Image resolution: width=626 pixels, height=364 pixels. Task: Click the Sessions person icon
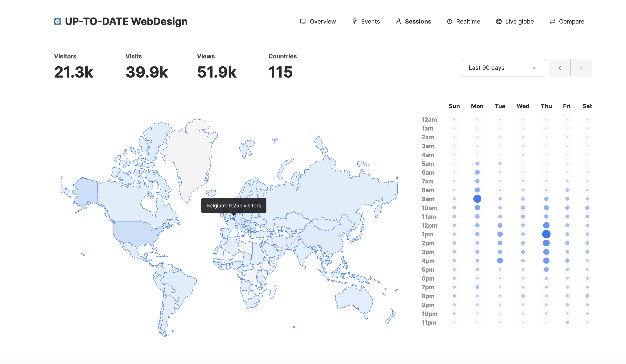click(x=398, y=22)
